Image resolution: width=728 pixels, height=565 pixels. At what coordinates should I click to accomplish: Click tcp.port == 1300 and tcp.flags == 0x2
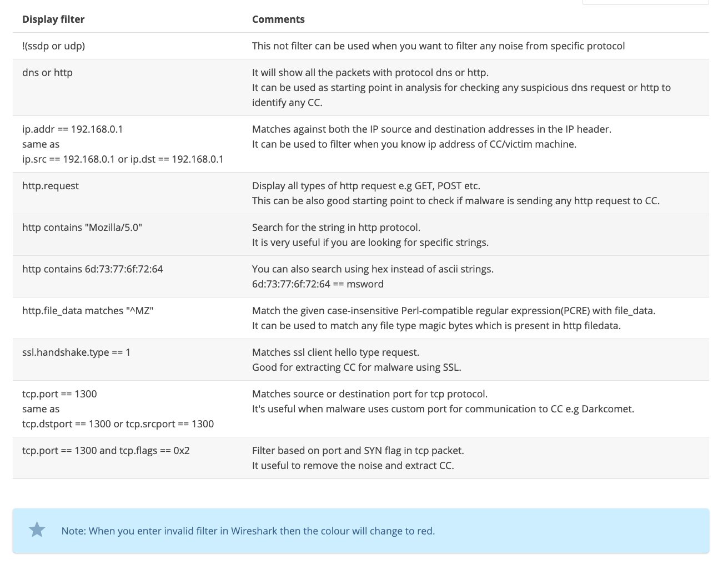[106, 451]
